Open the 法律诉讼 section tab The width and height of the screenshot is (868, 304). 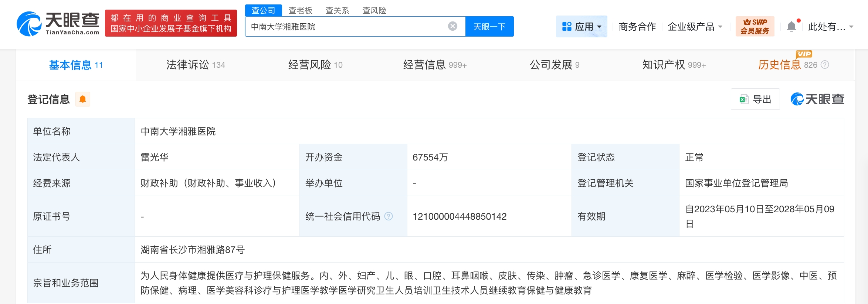(x=195, y=65)
